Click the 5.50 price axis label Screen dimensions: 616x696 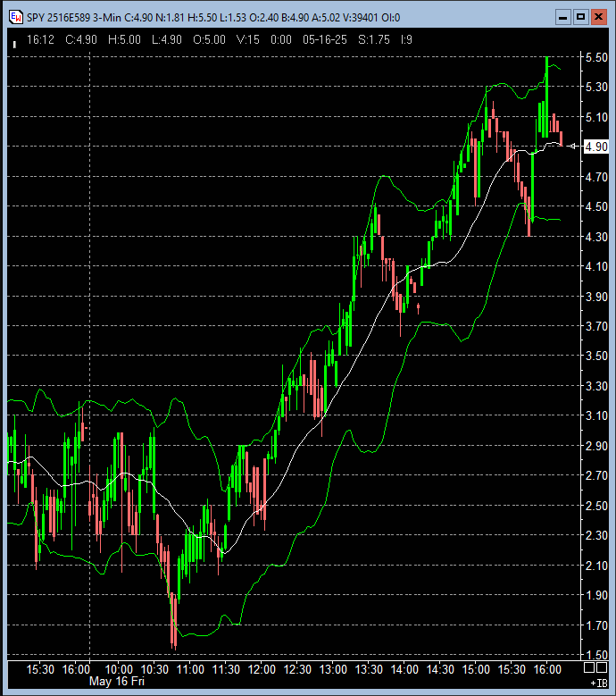pyautogui.click(x=596, y=57)
